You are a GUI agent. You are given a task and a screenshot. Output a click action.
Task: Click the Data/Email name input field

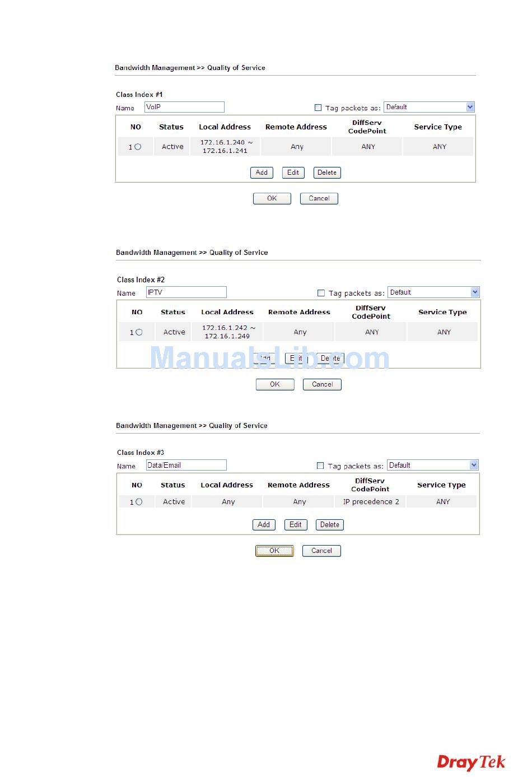[x=186, y=465]
